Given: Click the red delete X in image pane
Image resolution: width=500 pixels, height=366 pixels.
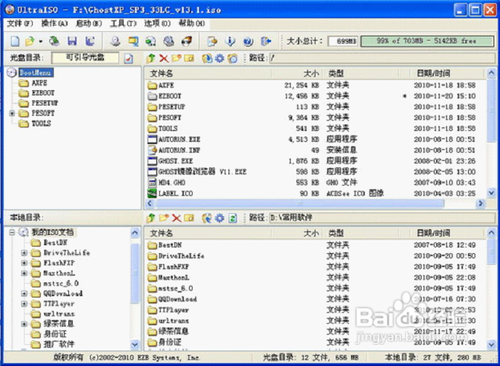Looking at the screenshot, I should pyautogui.click(x=164, y=58).
